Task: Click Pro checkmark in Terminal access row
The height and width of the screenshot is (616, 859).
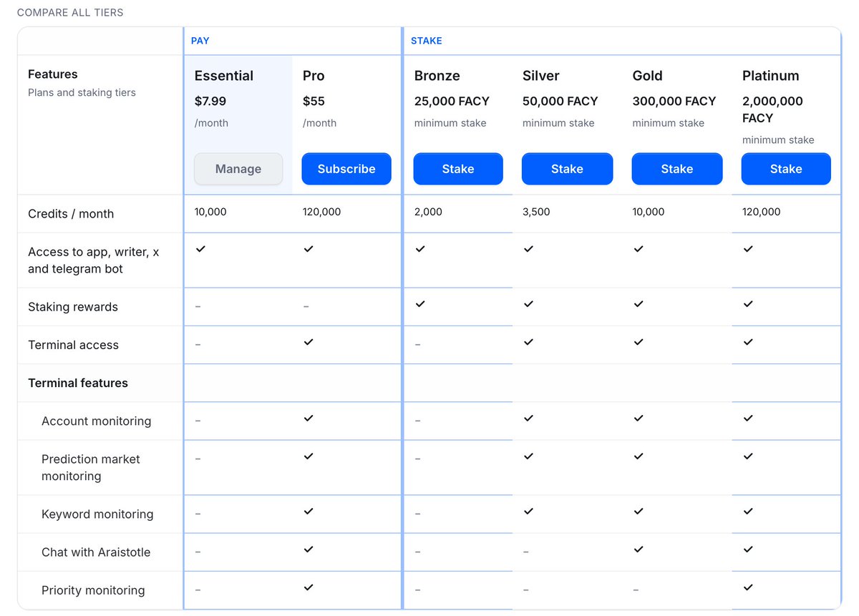Action: pos(309,342)
